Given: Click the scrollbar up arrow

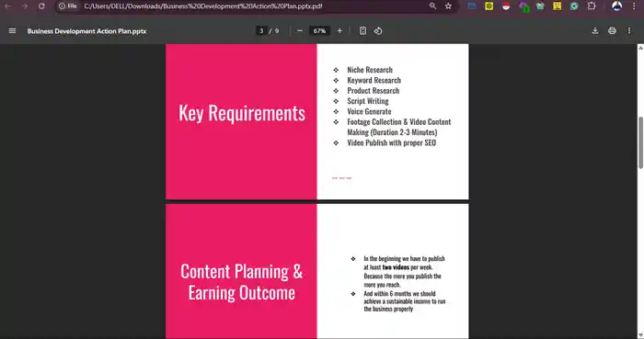Looking at the screenshot, I should point(640,48).
